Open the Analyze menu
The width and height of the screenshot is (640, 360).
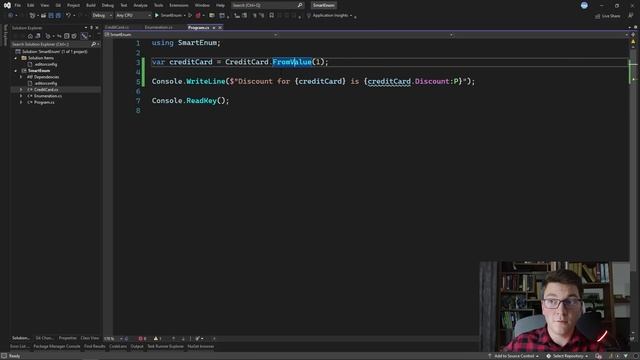tap(140, 5)
